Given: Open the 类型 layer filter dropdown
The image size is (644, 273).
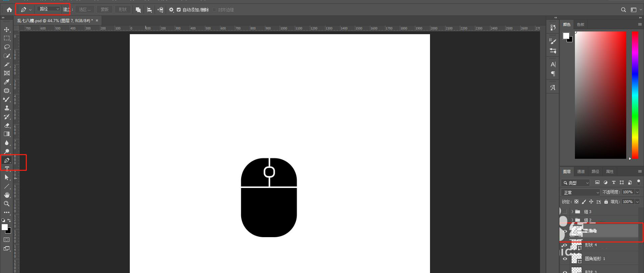Looking at the screenshot, I should 575,183.
